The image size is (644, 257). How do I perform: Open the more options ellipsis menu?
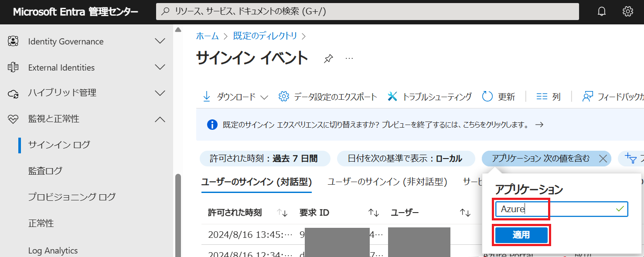349,58
